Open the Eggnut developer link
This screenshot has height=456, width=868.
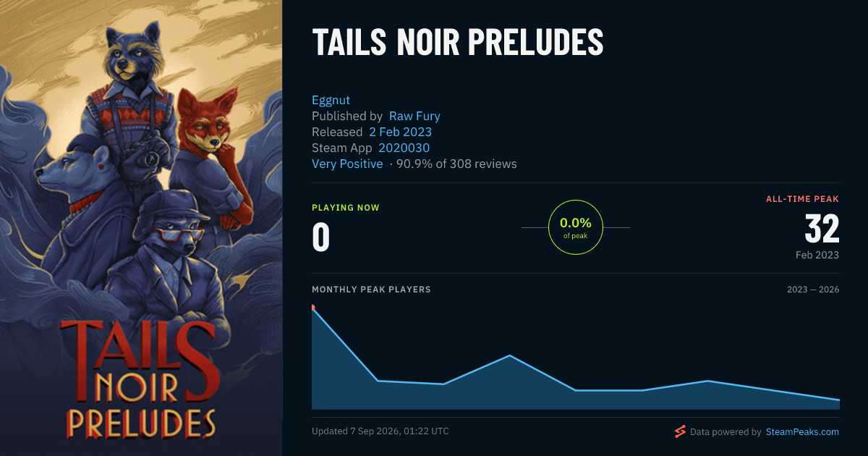coord(331,100)
